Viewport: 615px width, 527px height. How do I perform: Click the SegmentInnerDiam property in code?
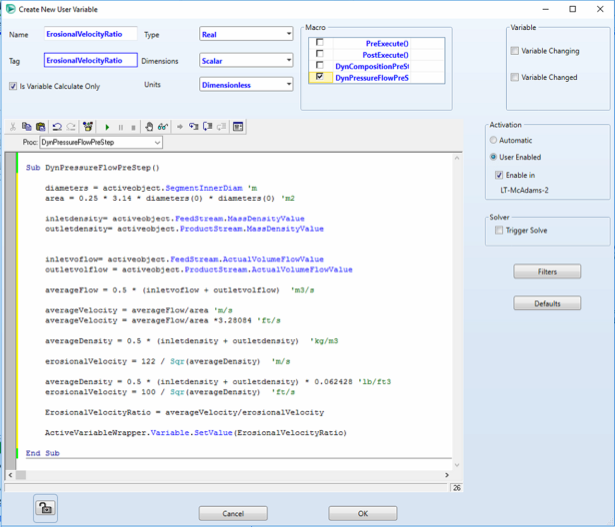point(204,188)
